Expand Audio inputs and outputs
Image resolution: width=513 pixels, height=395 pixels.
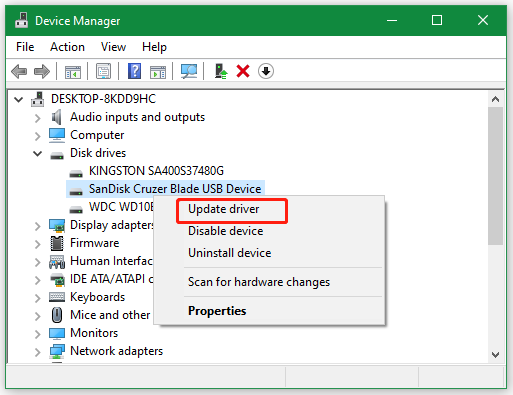click(38, 118)
